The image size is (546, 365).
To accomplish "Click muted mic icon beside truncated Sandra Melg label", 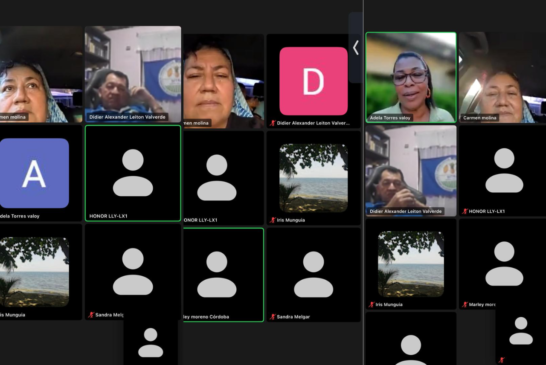I will pyautogui.click(x=91, y=314).
